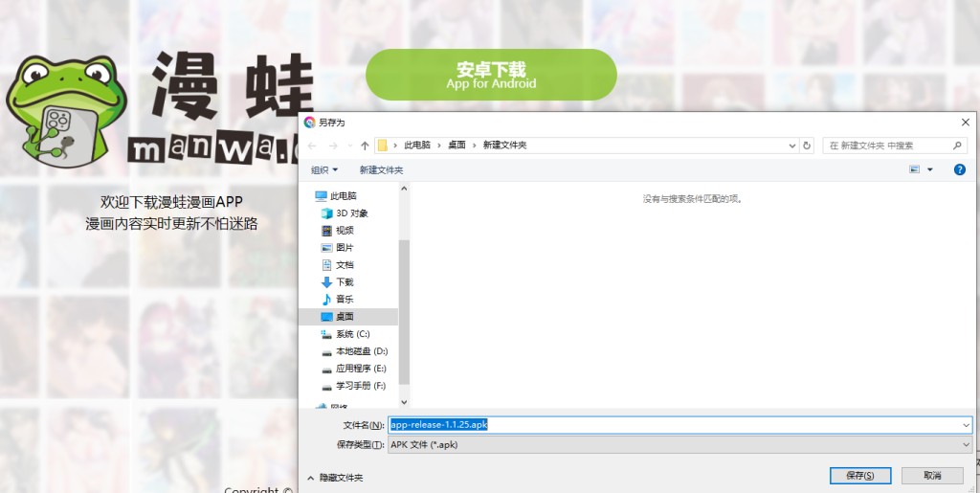Viewport: 980px width, 493px height.
Task: Select 本地磁盘 (D:) drive
Action: tap(362, 351)
